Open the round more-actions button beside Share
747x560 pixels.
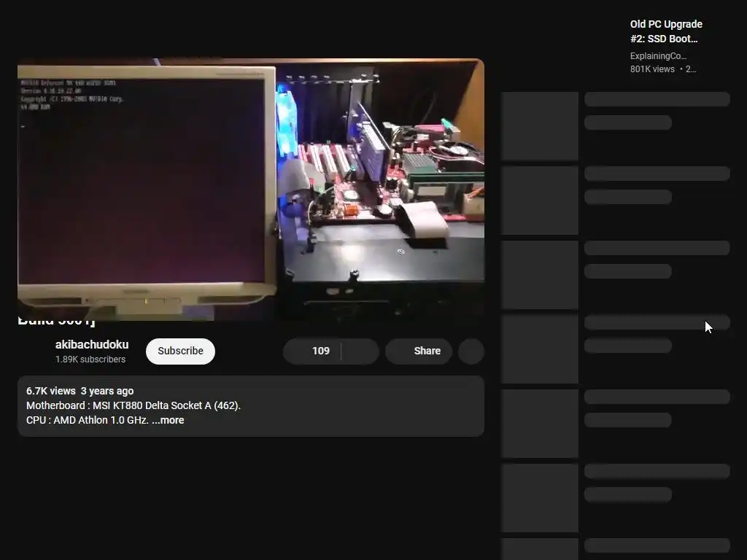coord(471,351)
